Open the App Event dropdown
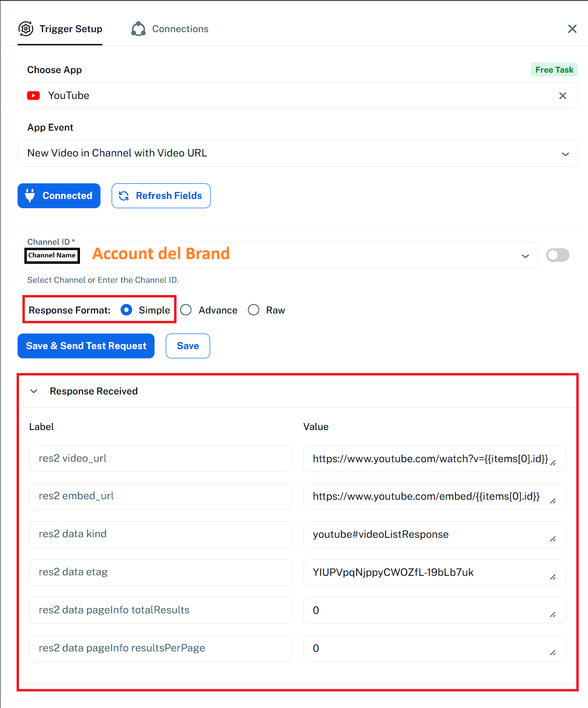588x708 pixels. pos(565,154)
